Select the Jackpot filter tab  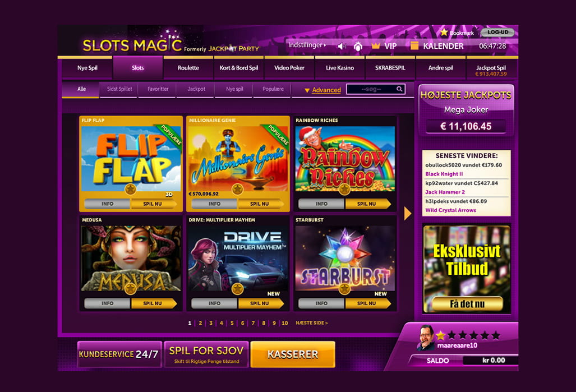click(x=196, y=89)
